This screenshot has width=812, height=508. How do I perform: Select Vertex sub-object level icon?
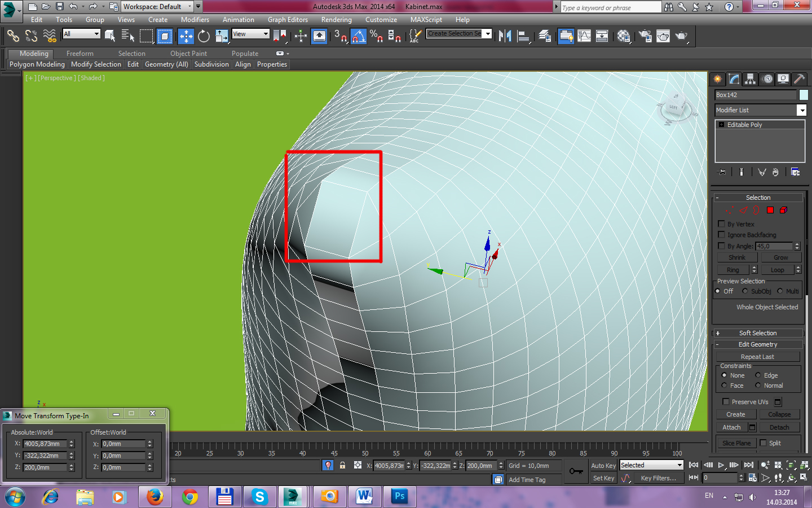pos(729,210)
